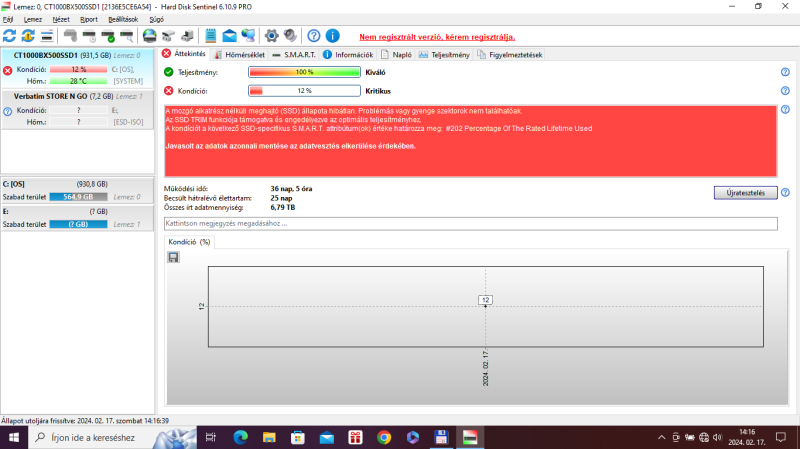800x449 pixels.
Task: Click the unregistered version registration link
Action: pos(437,37)
